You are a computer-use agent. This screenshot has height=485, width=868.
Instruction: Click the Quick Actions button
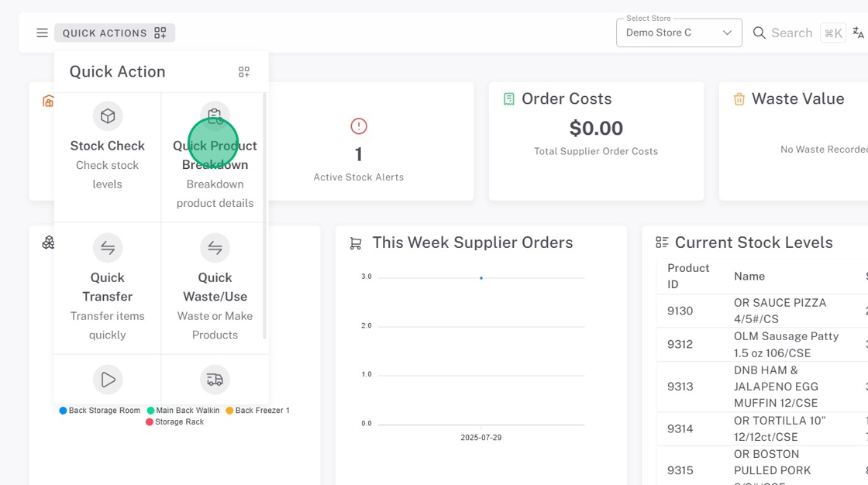pyautogui.click(x=114, y=33)
